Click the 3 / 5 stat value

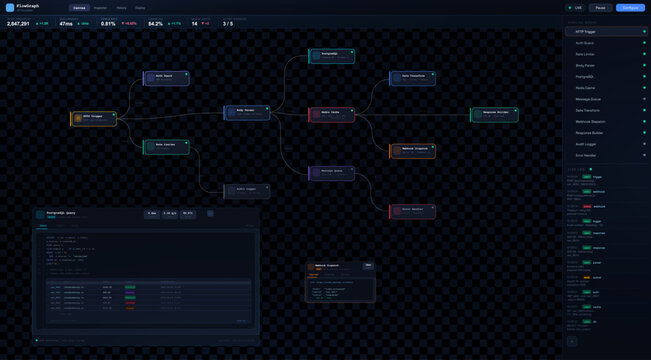(x=228, y=24)
